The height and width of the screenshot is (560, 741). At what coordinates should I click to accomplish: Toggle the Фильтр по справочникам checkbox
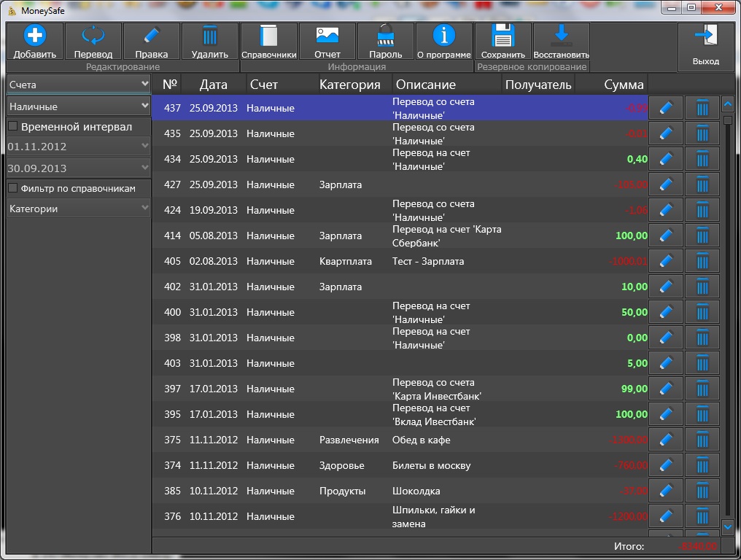pyautogui.click(x=13, y=188)
